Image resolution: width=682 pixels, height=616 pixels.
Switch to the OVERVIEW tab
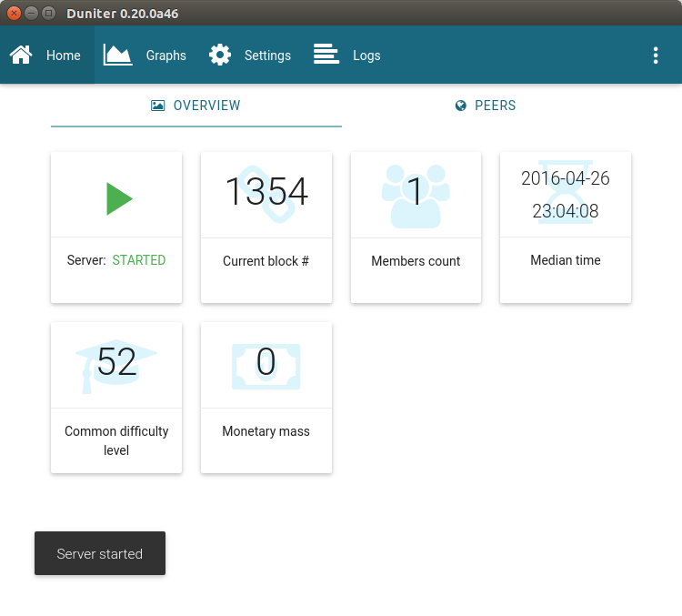(196, 106)
